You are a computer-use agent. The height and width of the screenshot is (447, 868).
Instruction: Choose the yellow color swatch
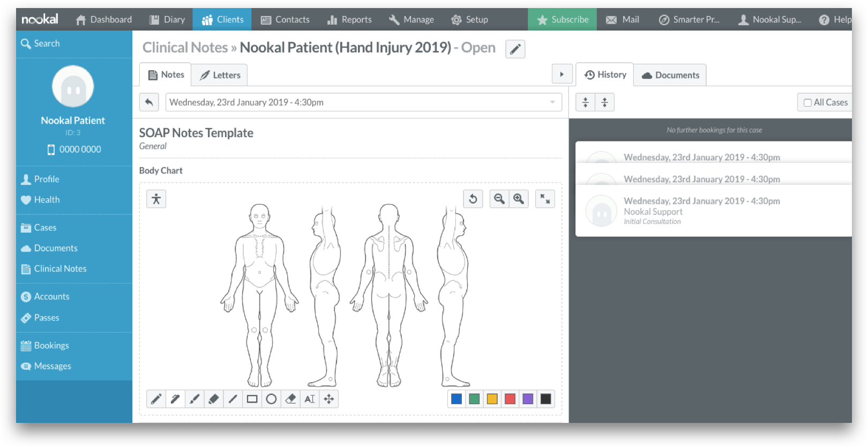[492, 399]
